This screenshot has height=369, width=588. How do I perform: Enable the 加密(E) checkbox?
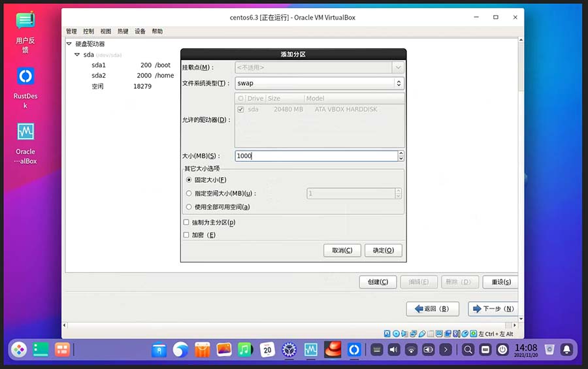186,234
